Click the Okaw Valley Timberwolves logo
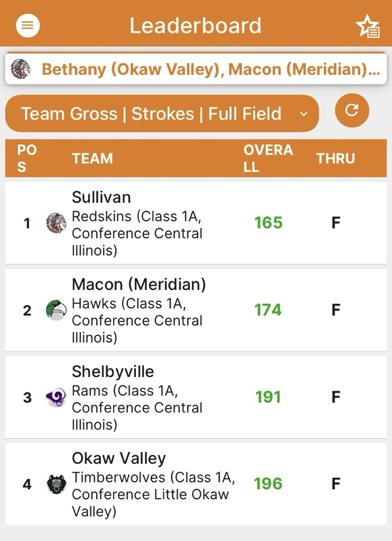392x541 pixels. 56,484
